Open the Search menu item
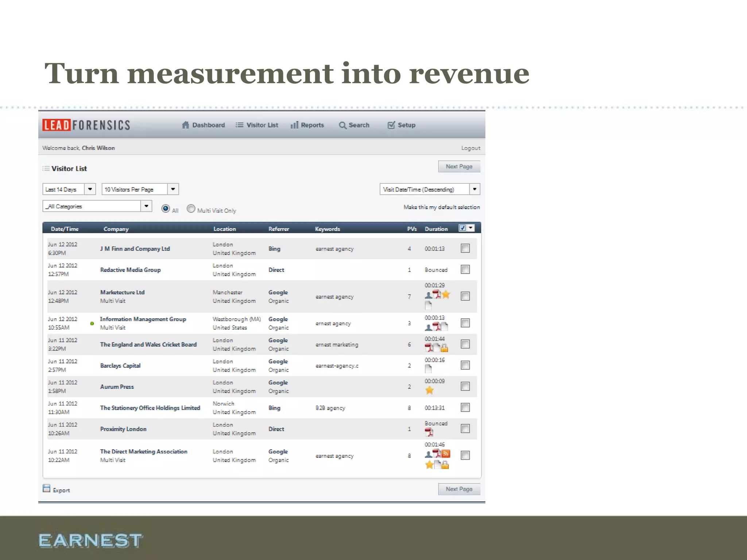Screen dimensions: 747x560 click(x=354, y=125)
